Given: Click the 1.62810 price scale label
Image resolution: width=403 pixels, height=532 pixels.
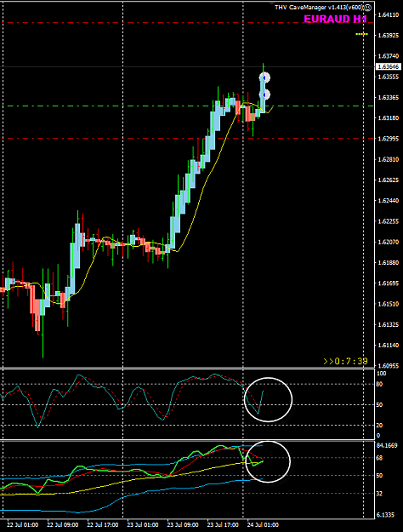Looking at the screenshot, I should [x=389, y=159].
